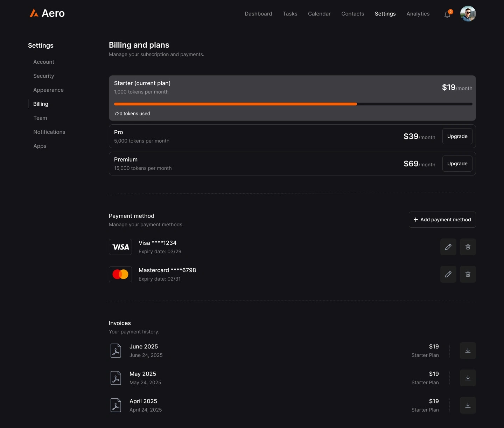The height and width of the screenshot is (428, 504).
Task: Download the June 2025 invoice
Action: (x=468, y=351)
